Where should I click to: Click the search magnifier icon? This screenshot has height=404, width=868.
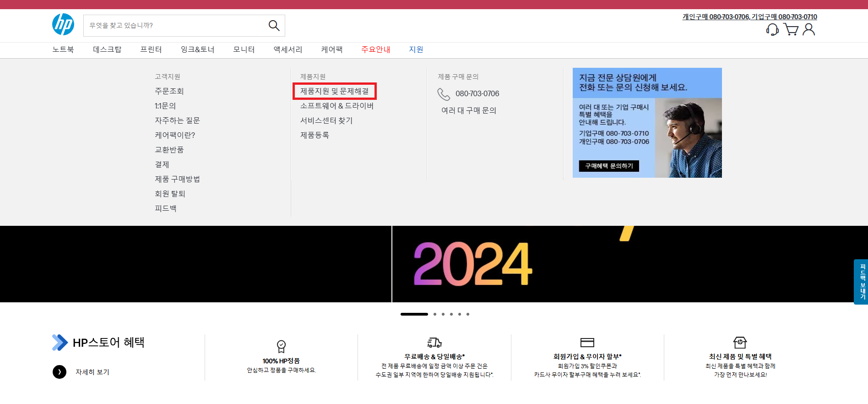(274, 26)
